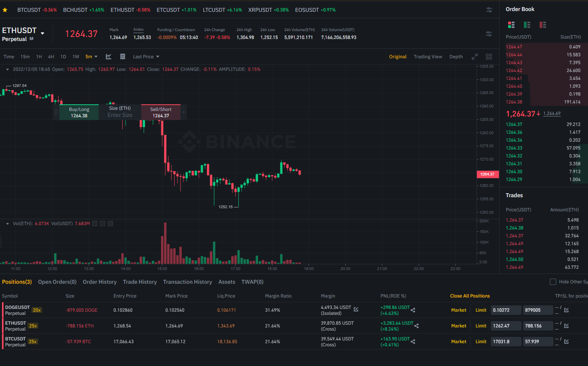
Task: Switch chart to Trading View mode
Action: (x=428, y=57)
